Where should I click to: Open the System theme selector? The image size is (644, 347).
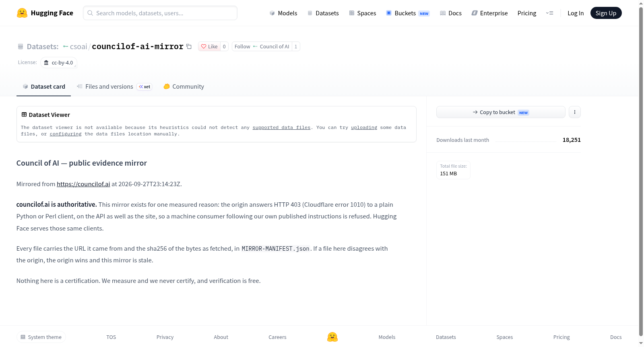point(41,337)
